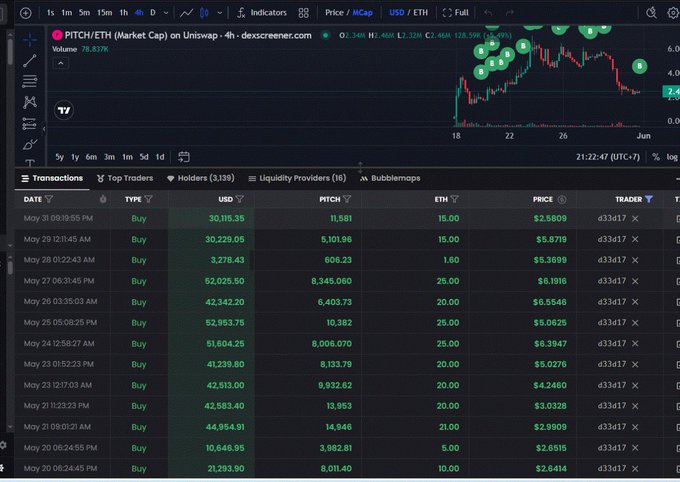Switch denomination to ETH

click(420, 13)
